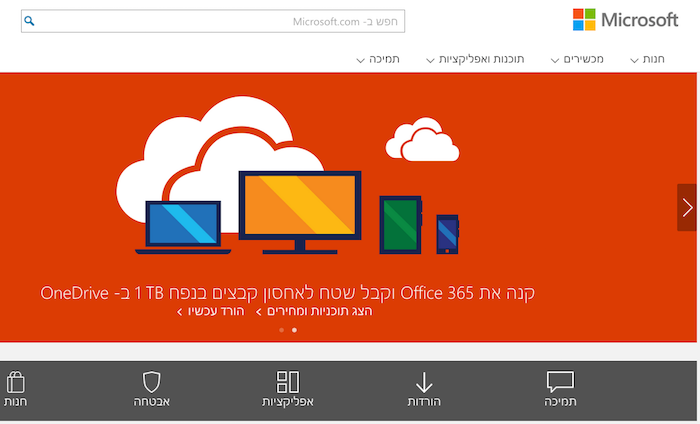Screen dimensions: 700x424
Task: Advance carousel with next arrow
Action: tap(687, 208)
